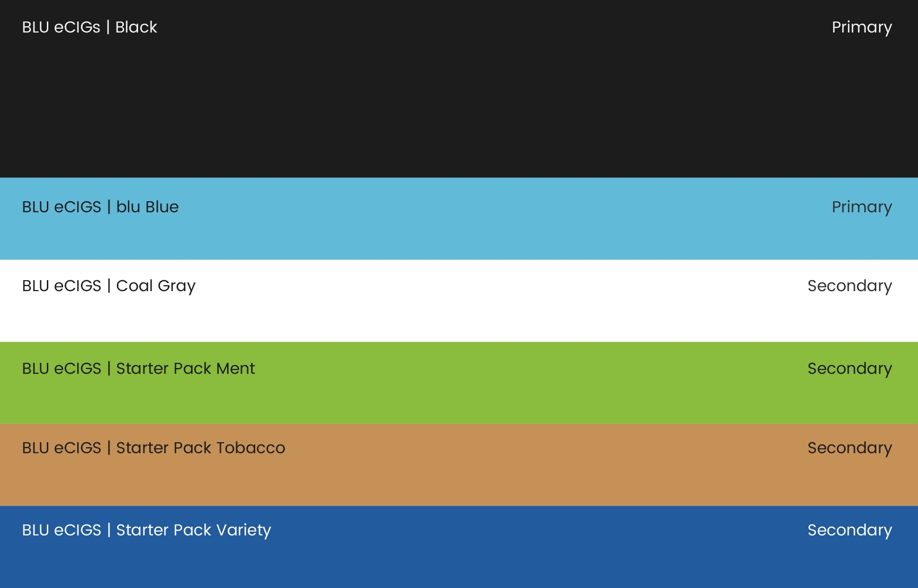This screenshot has width=918, height=588.
Task: Click the Secondary tag on the green band
Action: [850, 369]
